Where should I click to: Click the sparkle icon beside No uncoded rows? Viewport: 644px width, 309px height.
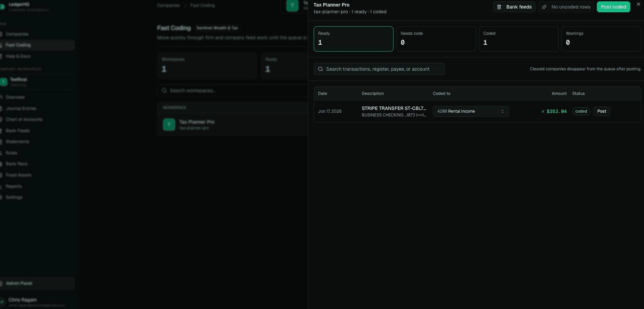(544, 7)
